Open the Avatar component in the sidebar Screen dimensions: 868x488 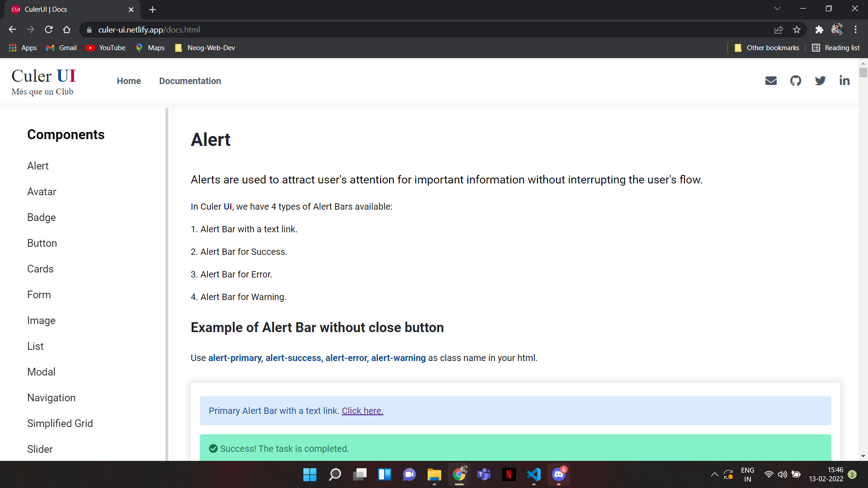(42, 192)
